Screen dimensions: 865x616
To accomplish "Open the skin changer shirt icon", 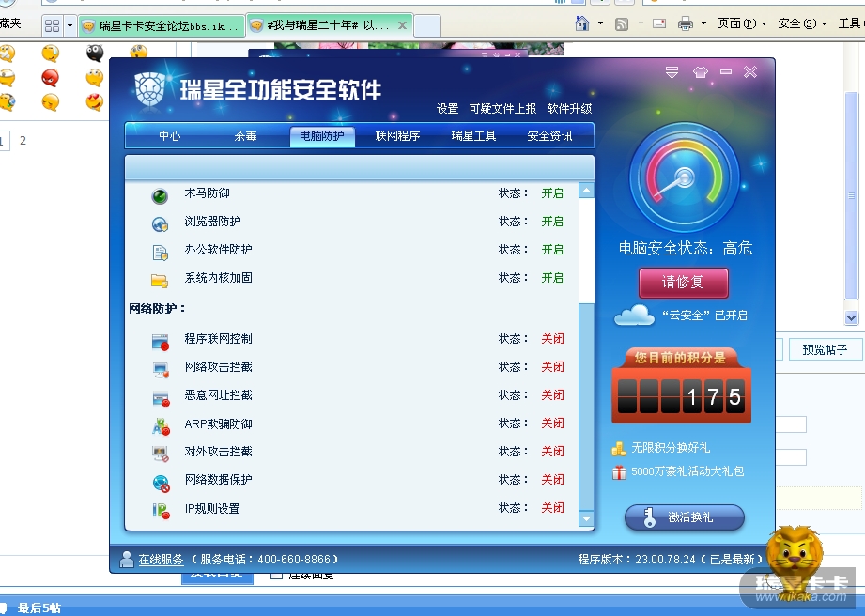I will (700, 72).
